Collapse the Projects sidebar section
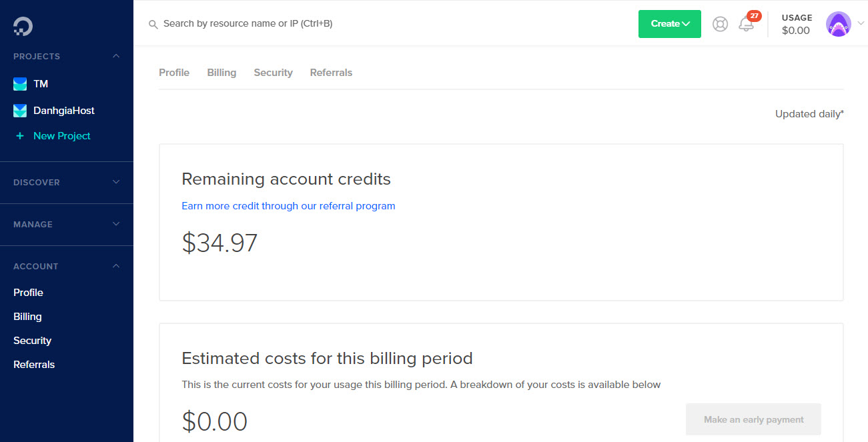The width and height of the screenshot is (868, 442). pos(116,56)
